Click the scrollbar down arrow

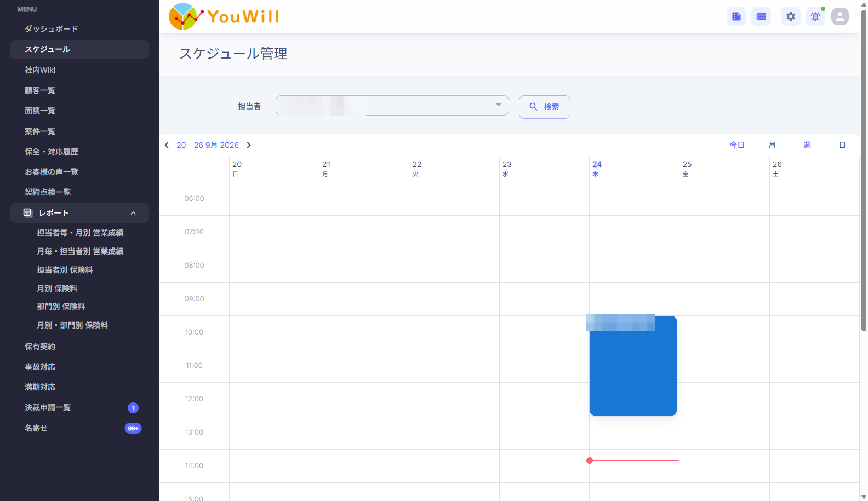864,497
